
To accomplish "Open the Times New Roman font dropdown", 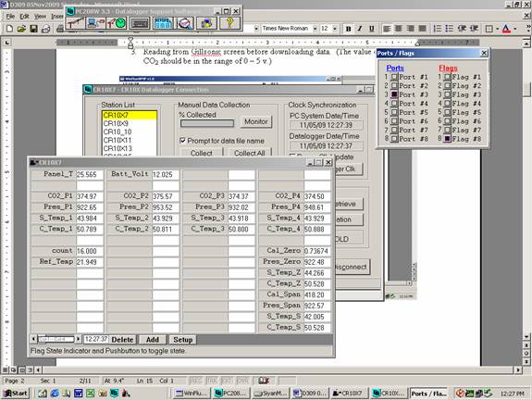I will coord(315,29).
